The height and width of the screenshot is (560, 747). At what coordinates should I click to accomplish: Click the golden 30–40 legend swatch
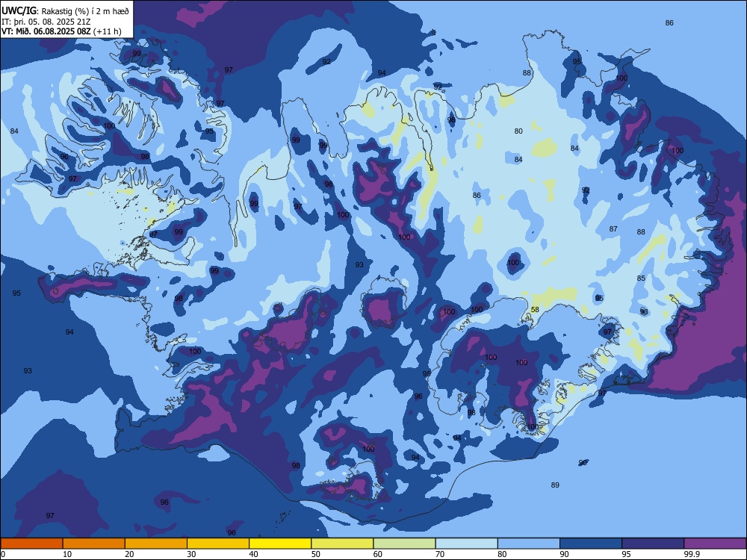click(218, 544)
